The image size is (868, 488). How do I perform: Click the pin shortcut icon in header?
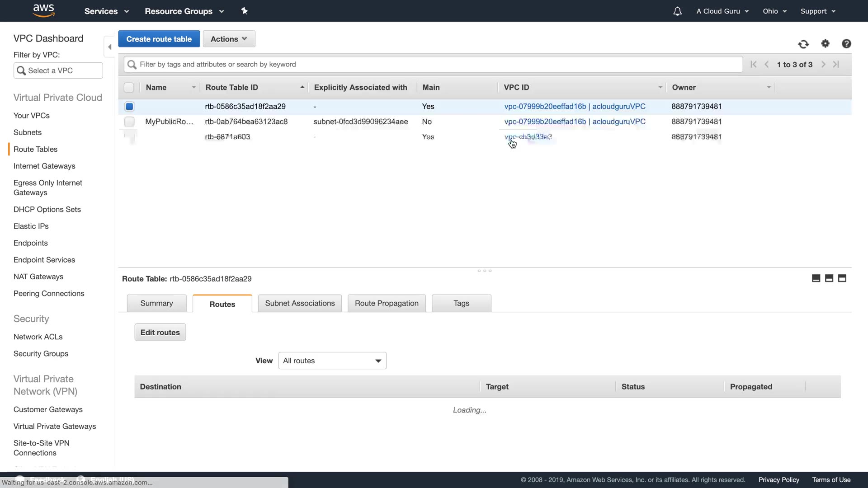(245, 11)
